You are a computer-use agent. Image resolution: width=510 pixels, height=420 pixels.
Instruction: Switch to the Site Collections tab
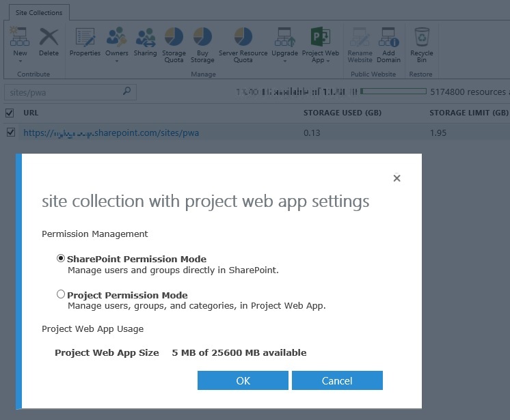[39, 13]
